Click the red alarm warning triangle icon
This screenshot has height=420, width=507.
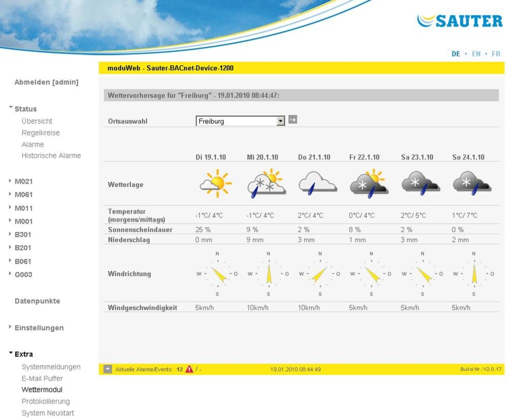coord(189,369)
